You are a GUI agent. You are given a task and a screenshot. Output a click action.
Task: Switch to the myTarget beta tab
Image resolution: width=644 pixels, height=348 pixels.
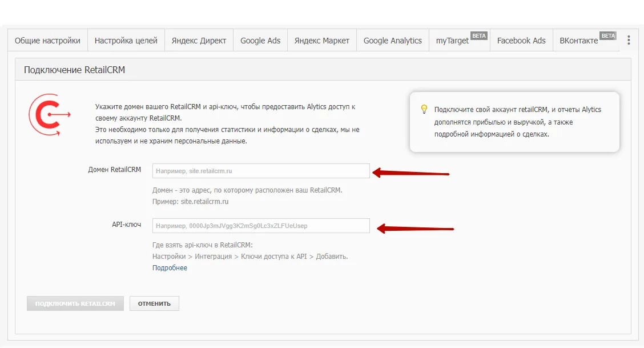tap(460, 40)
